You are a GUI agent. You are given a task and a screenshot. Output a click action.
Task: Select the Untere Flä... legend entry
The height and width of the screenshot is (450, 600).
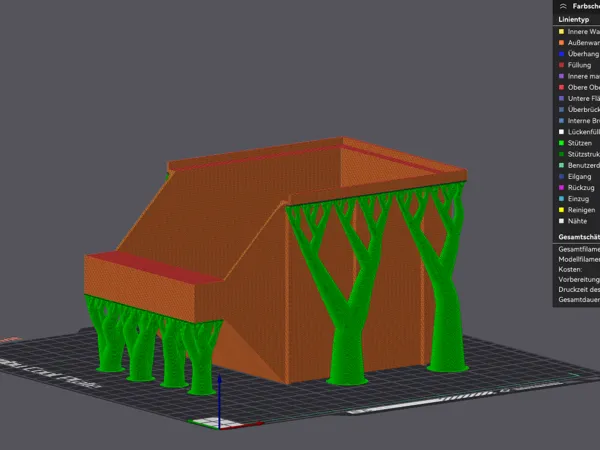click(x=579, y=98)
